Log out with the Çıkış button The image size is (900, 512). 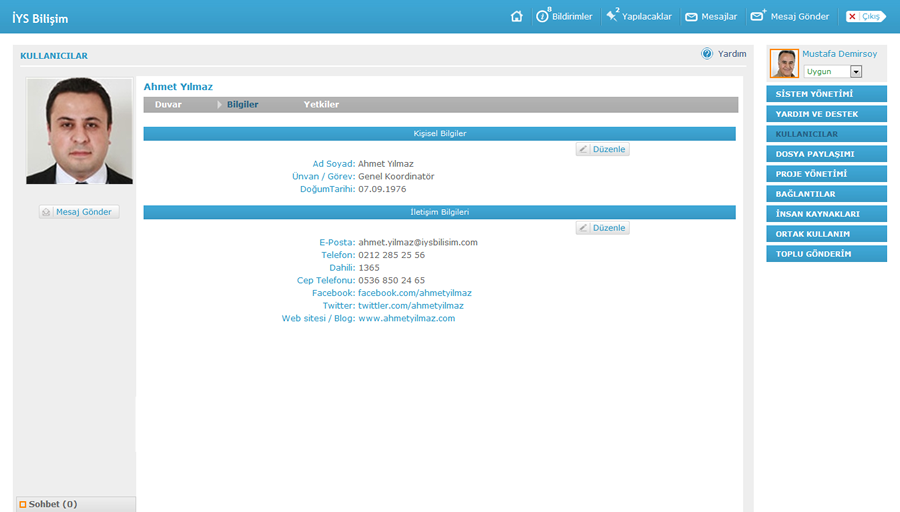pos(865,17)
